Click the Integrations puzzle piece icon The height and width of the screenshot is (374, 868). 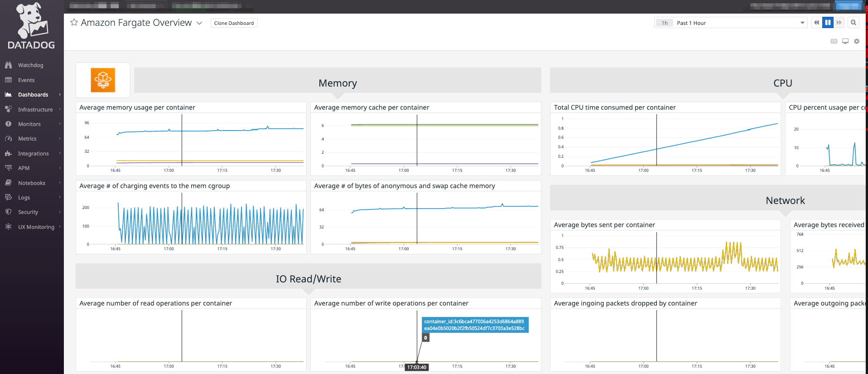click(x=8, y=154)
